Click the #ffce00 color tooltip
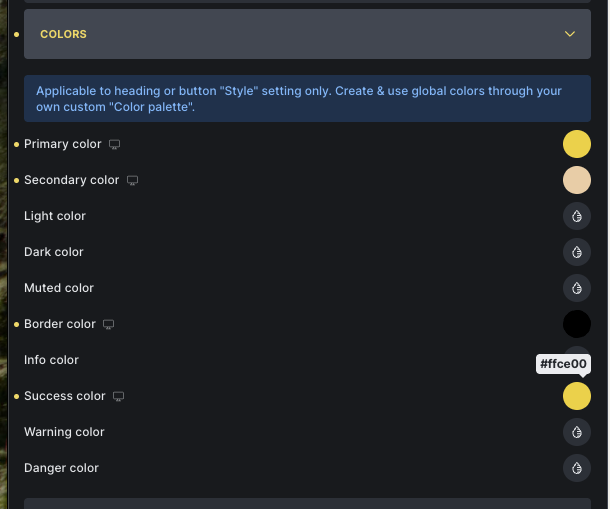The height and width of the screenshot is (509, 610). [x=563, y=364]
